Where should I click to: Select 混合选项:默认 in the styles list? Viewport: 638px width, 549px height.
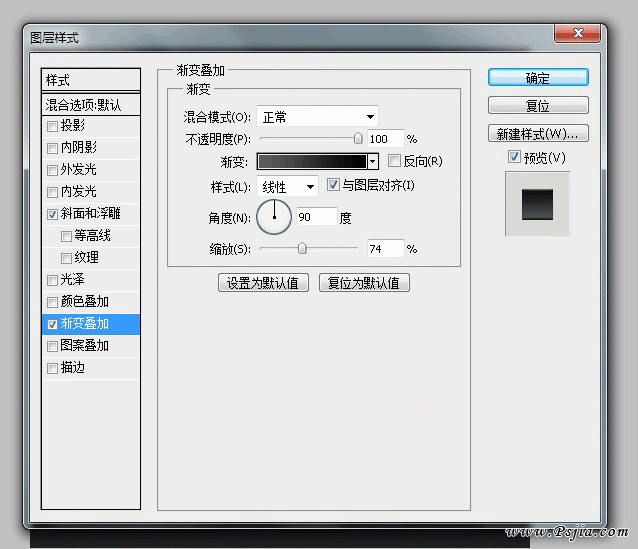click(x=91, y=104)
